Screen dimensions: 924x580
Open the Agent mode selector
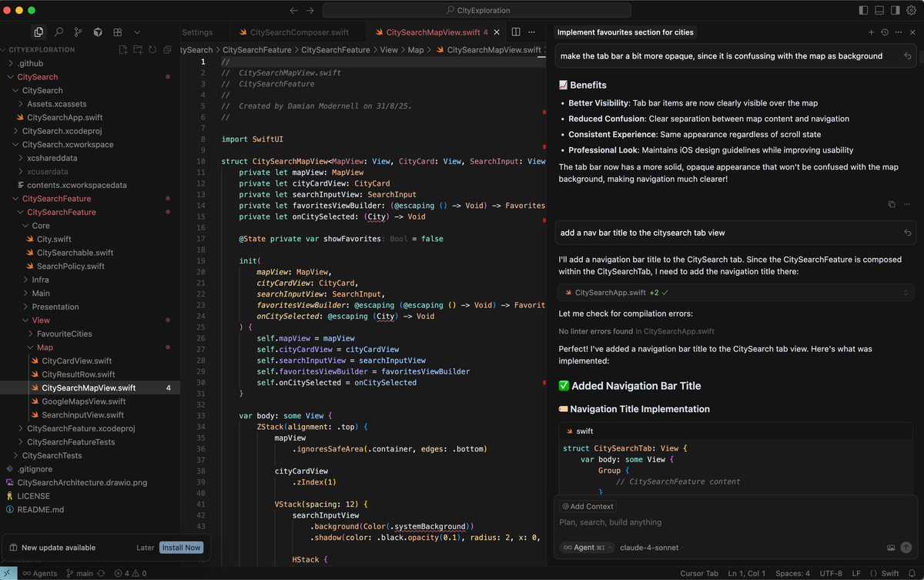pyautogui.click(x=585, y=548)
